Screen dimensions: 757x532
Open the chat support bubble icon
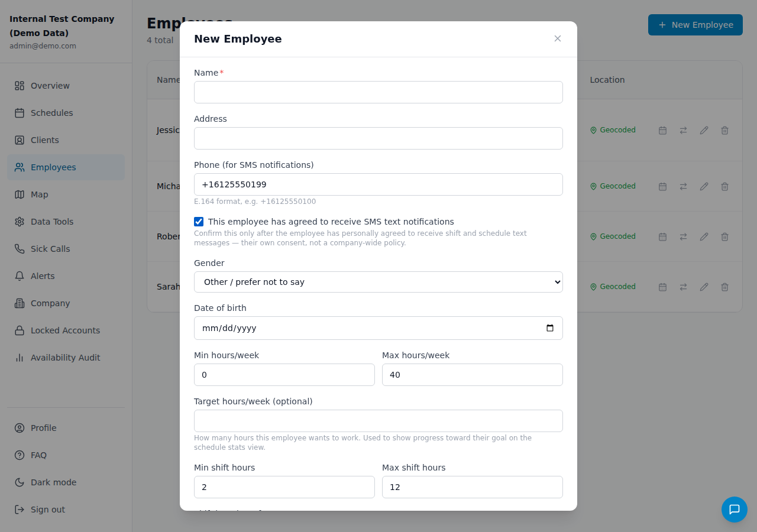coord(735,510)
